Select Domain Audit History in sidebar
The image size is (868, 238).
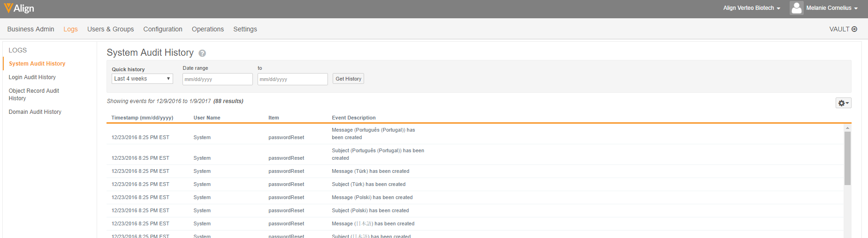click(35, 112)
